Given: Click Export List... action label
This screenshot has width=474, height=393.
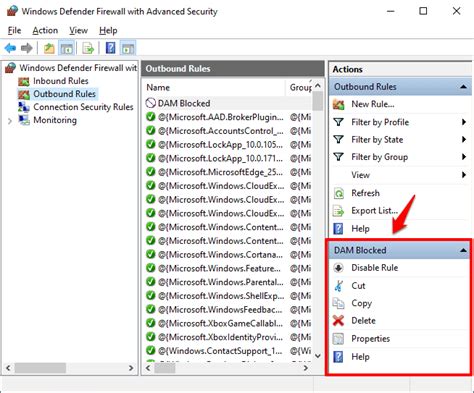Looking at the screenshot, I should 374,211.
